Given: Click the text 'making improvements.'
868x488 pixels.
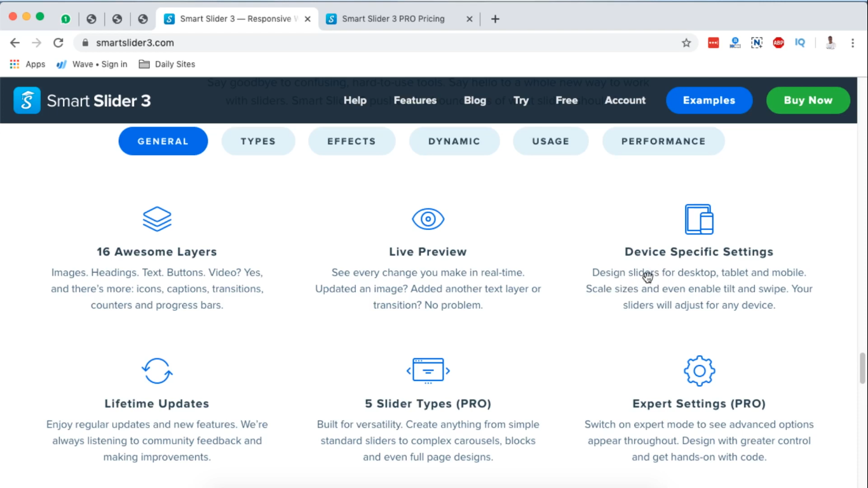Looking at the screenshot, I should coord(157,457).
